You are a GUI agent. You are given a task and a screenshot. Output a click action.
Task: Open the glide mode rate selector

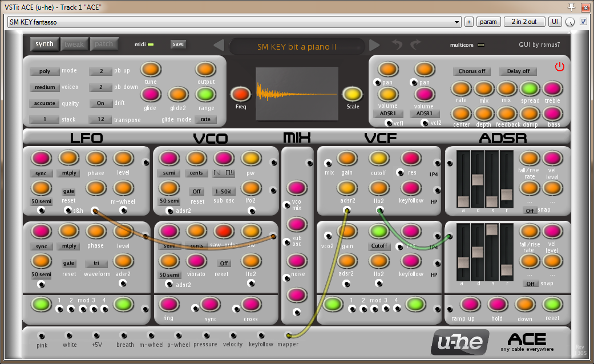click(x=205, y=119)
